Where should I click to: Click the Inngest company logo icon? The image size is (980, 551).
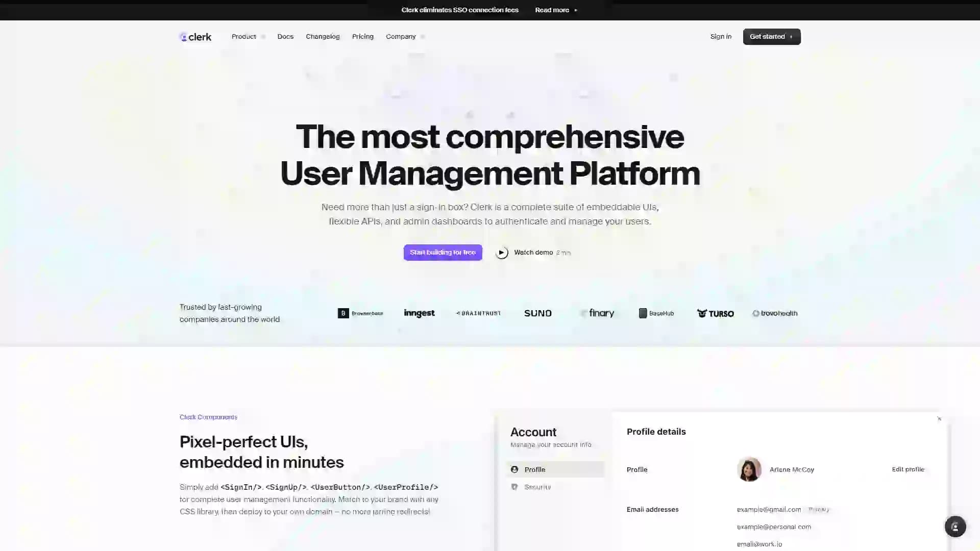[419, 313]
